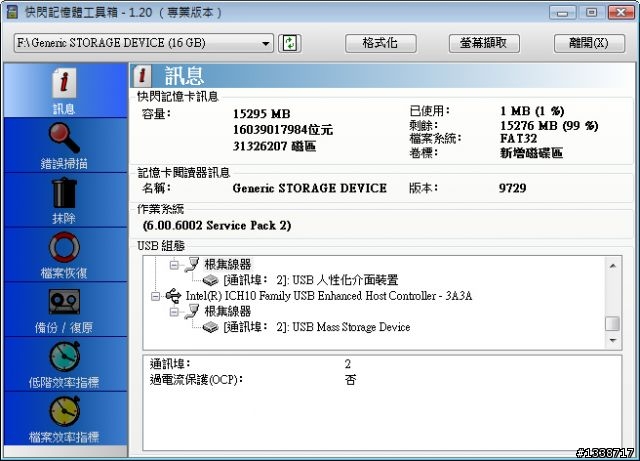
Task: Collapse the lower 根集線器 tree node
Action: point(174,312)
